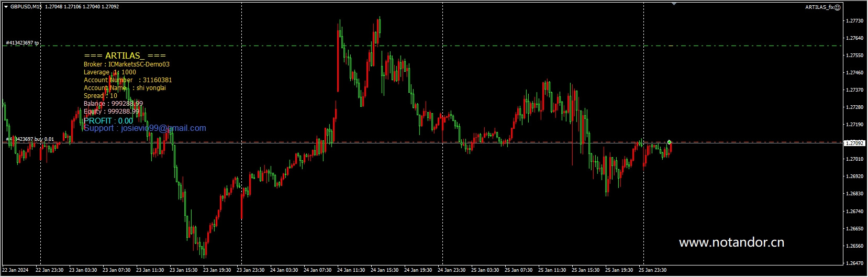Click the 'Balance : 999288.99' line

click(113, 104)
